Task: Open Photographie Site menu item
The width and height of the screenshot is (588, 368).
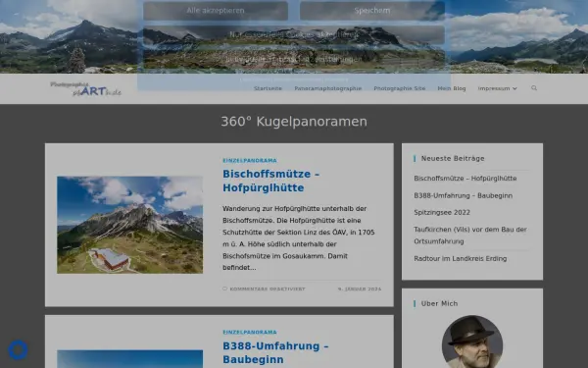Action: tap(400, 88)
